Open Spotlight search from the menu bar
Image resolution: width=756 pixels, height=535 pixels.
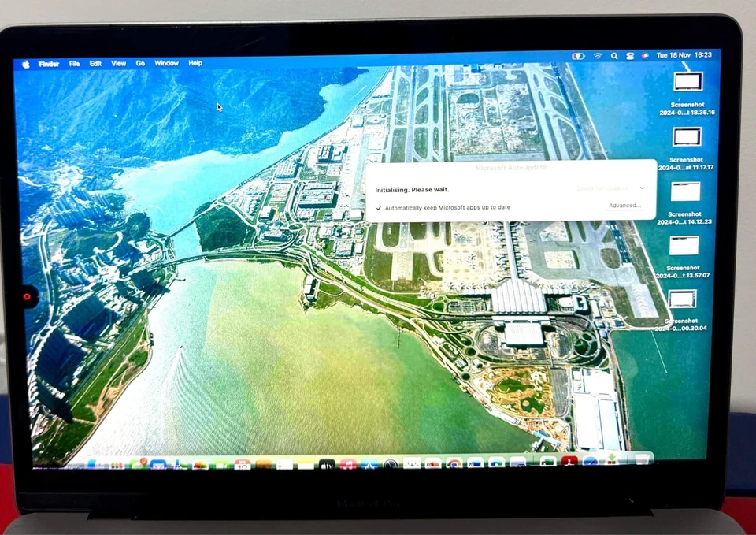point(614,56)
